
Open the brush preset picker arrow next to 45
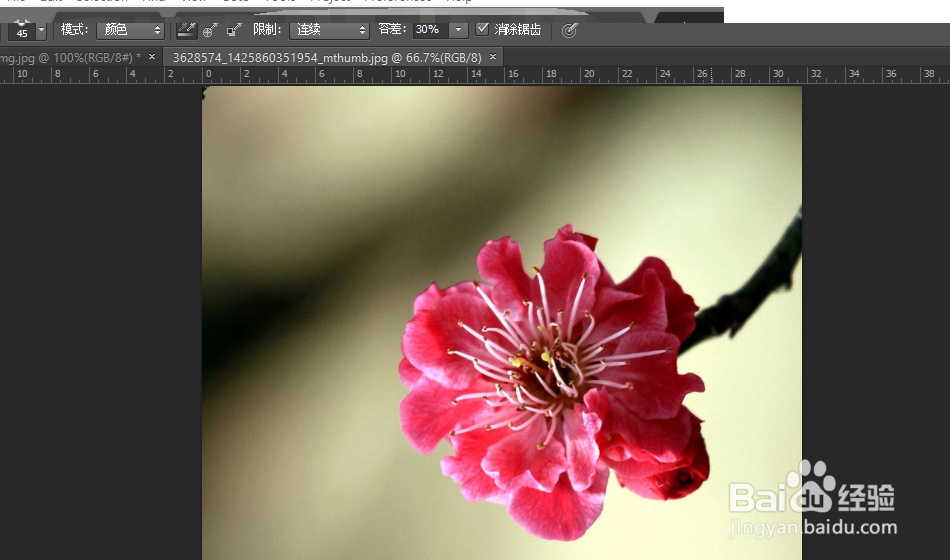41,29
